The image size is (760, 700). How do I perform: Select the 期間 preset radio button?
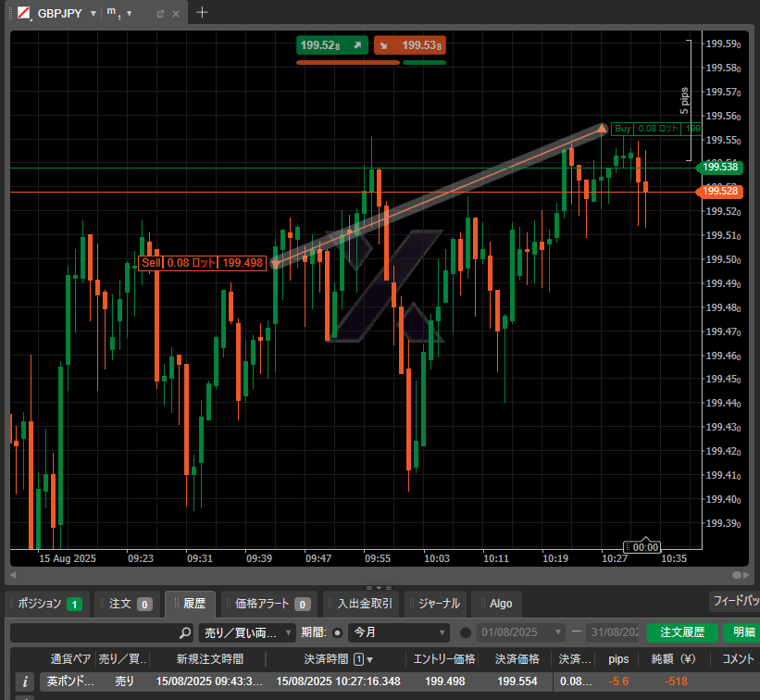pyautogui.click(x=337, y=633)
